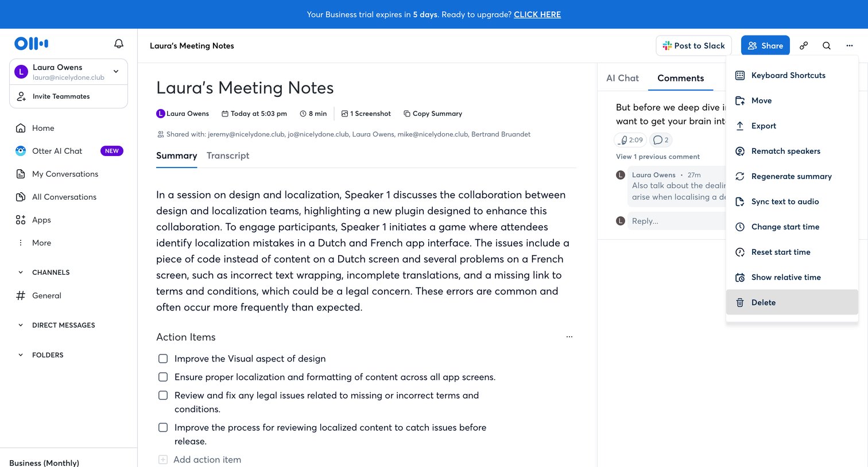
Task: Check 'Ensure proper localization and formatting' item
Action: (163, 377)
